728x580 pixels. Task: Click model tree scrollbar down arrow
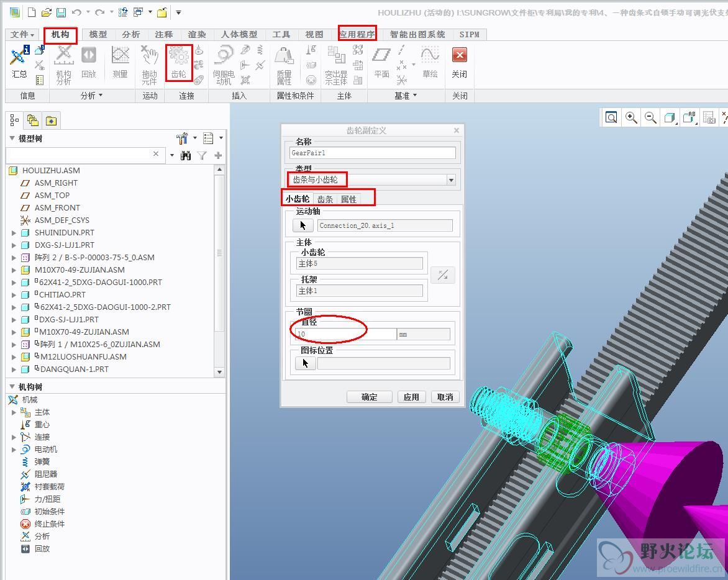[x=220, y=372]
